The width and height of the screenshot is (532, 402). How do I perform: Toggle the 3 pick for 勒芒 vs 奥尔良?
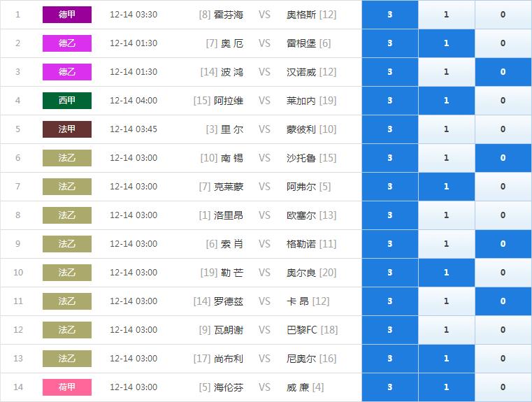(x=390, y=273)
